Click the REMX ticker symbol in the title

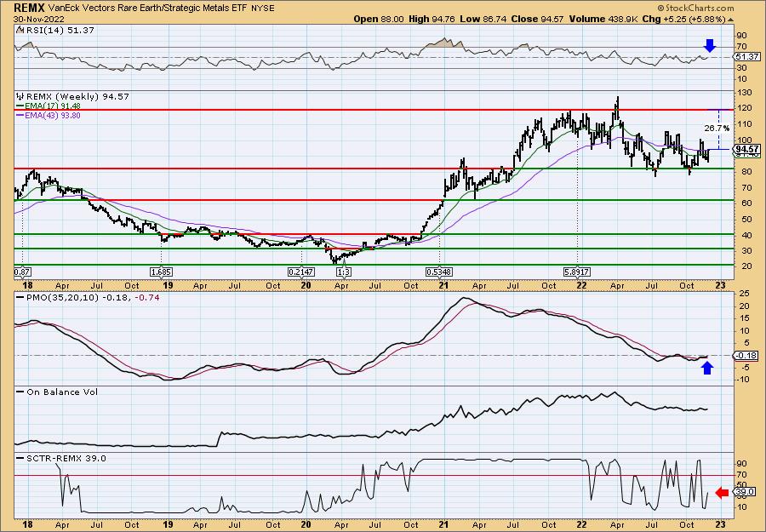tap(31, 8)
